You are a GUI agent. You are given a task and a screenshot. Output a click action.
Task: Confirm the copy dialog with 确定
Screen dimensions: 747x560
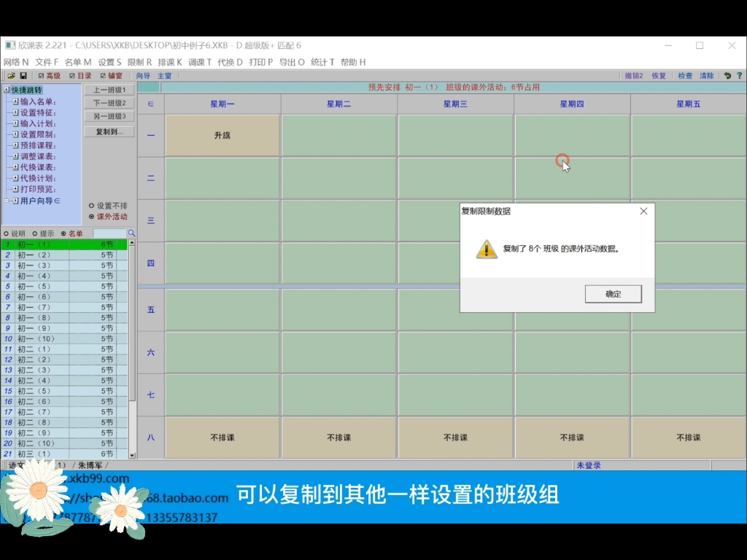click(x=612, y=293)
